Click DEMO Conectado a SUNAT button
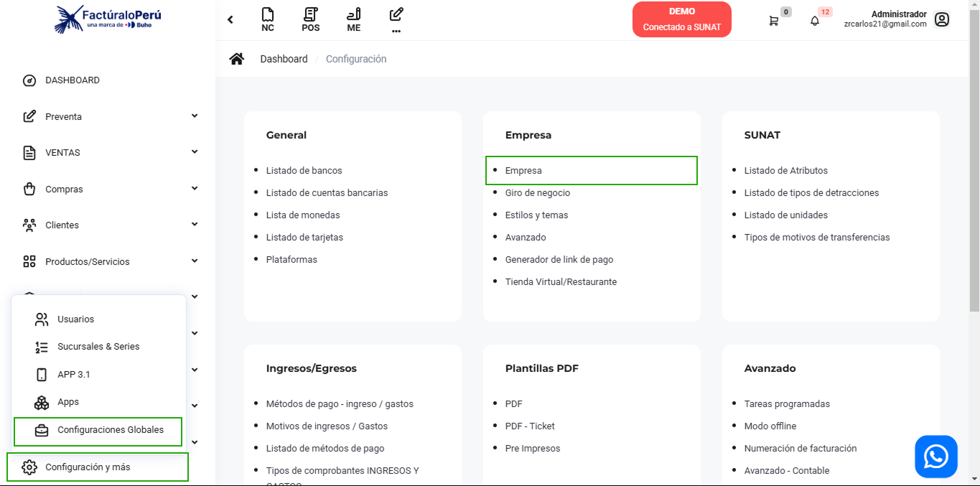The width and height of the screenshot is (980, 486). tap(681, 19)
